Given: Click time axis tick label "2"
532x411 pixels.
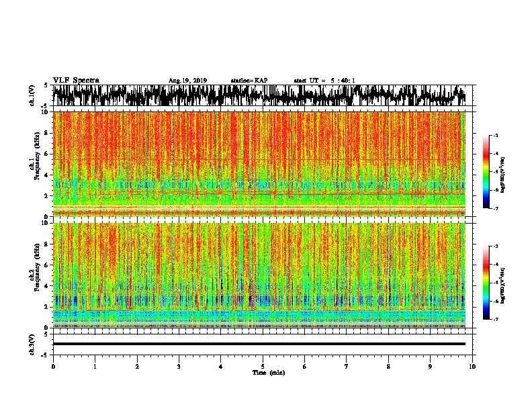Looking at the screenshot, I should click(137, 366).
